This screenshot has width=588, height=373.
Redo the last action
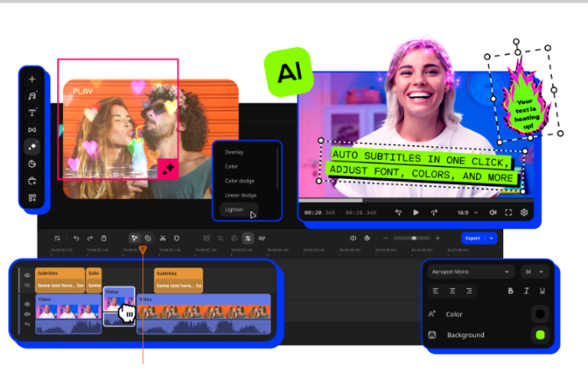click(x=90, y=238)
